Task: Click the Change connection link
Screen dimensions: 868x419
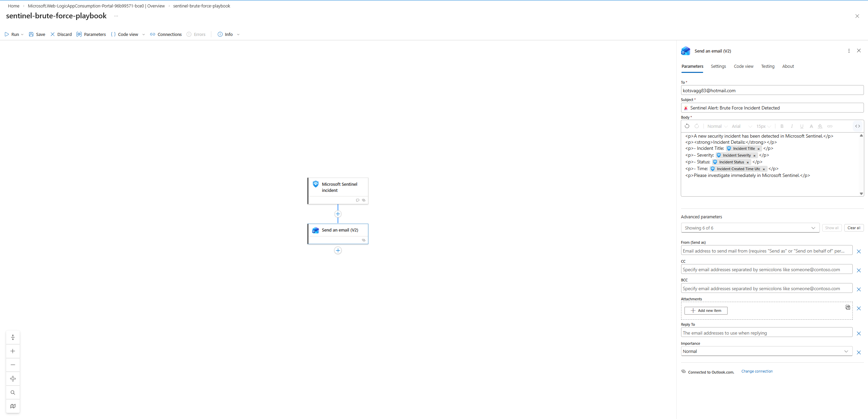Action: [x=757, y=371]
